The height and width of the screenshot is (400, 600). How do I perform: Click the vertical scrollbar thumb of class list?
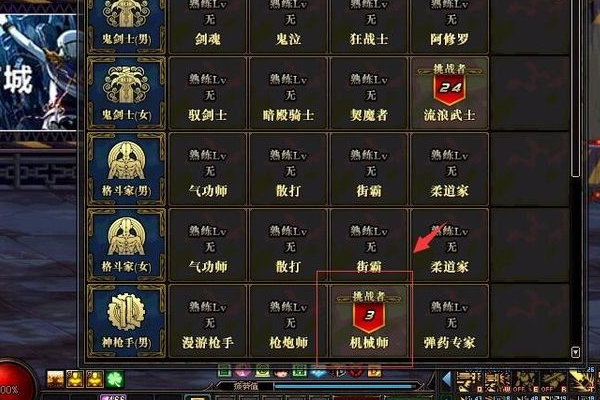point(576,86)
